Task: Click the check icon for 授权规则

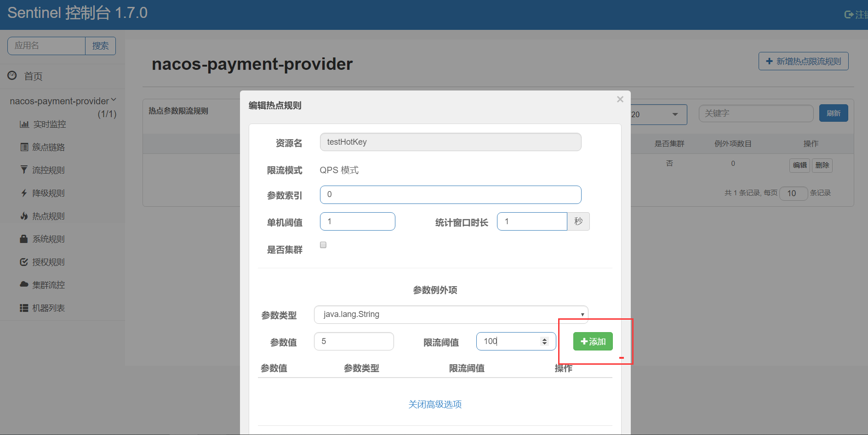Action: (24, 262)
